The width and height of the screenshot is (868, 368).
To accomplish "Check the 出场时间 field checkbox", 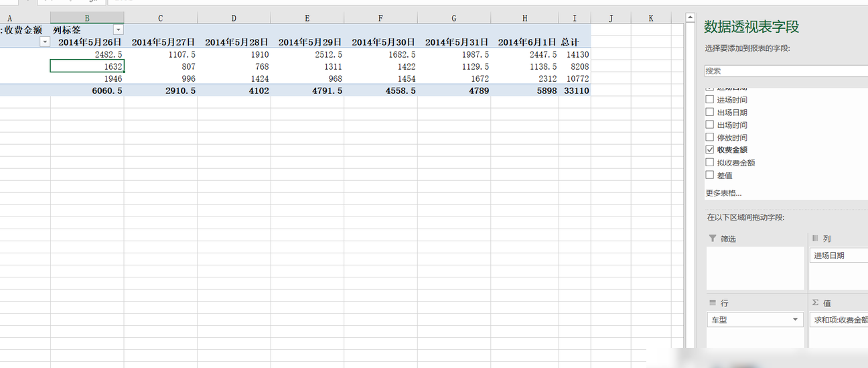I will [x=710, y=125].
